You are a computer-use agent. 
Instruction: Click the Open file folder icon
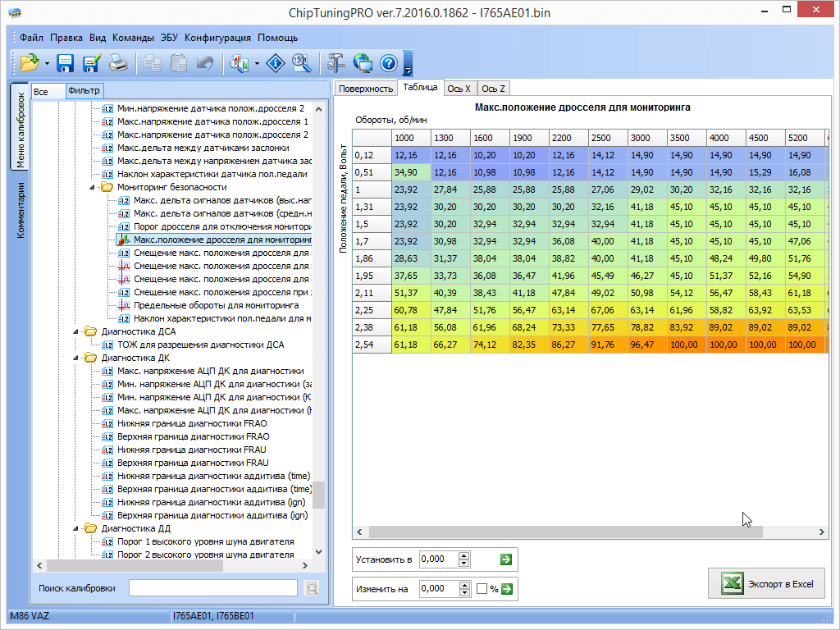click(x=30, y=63)
